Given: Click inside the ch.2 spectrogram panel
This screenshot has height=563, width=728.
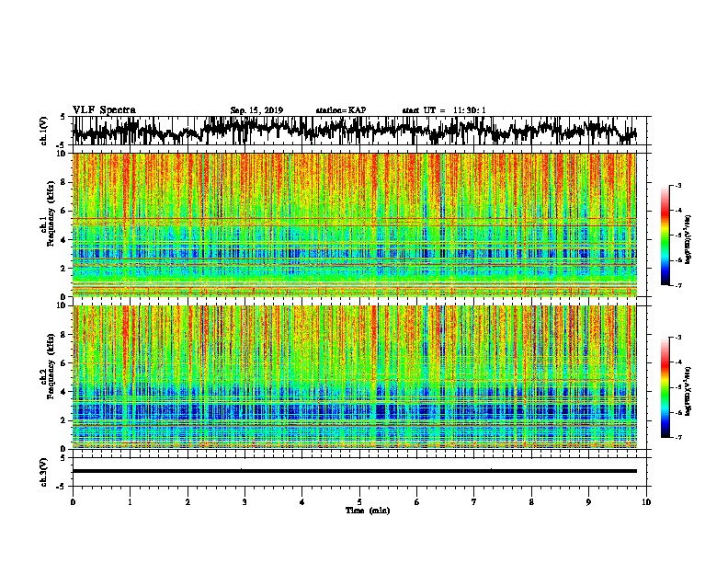Looking at the screenshot, I should (354, 377).
